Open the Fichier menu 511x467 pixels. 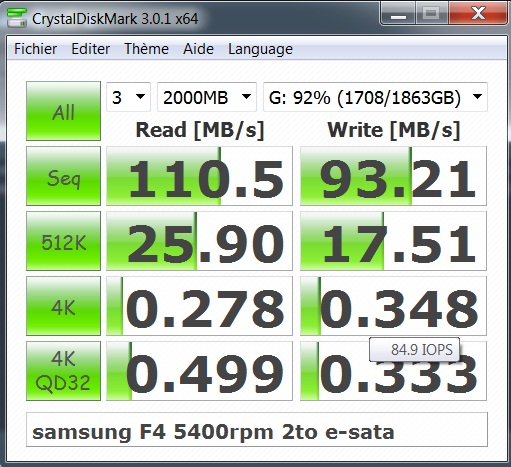35,49
